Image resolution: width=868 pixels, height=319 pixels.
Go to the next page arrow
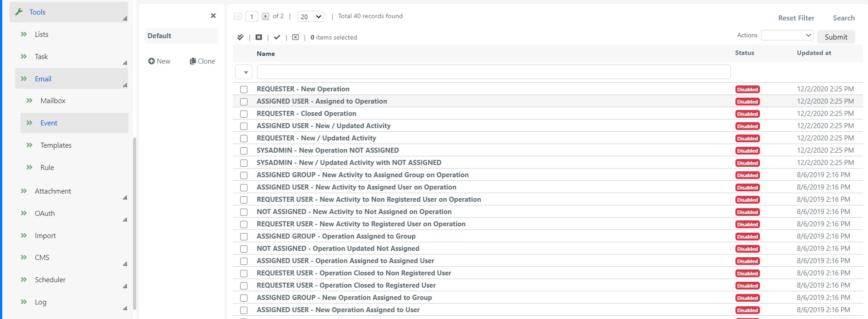click(266, 16)
